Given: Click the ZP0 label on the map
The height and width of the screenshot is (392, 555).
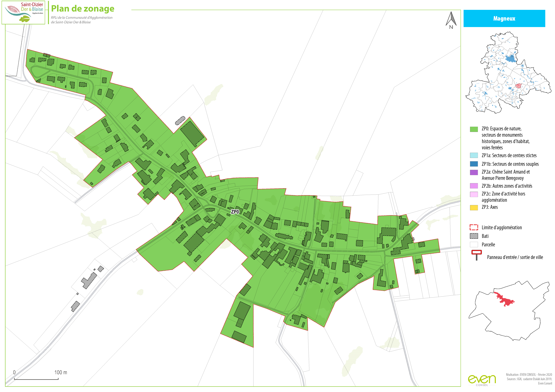Looking at the screenshot, I should 235,212.
